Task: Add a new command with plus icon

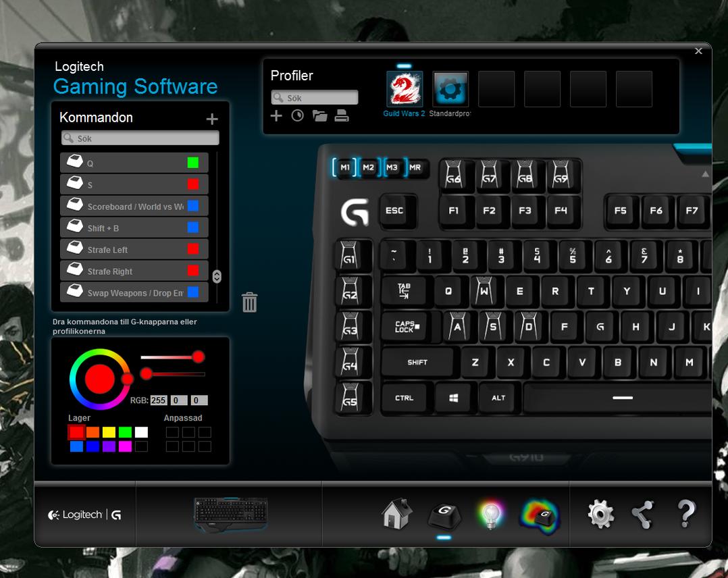Action: coord(212,119)
